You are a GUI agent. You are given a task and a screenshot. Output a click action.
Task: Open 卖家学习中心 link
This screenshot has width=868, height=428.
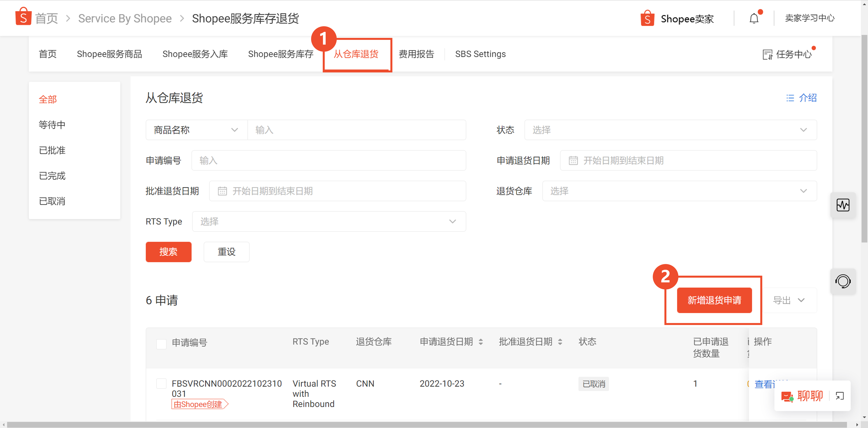810,18
